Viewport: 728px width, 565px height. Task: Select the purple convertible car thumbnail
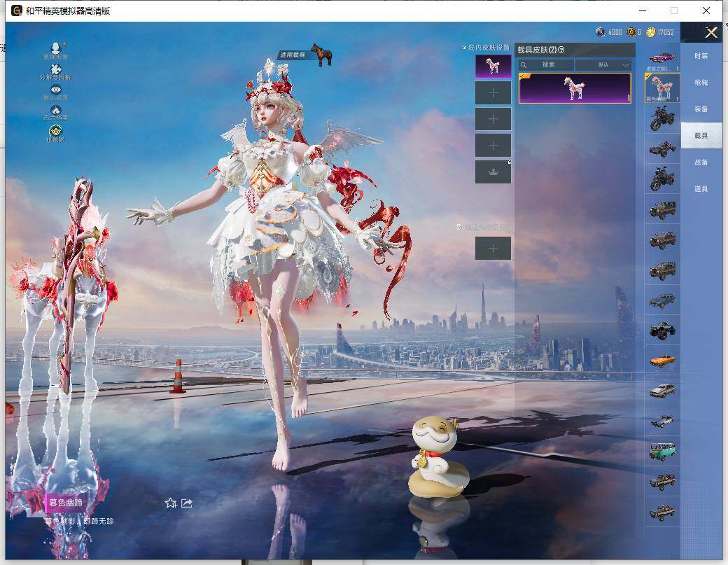(x=662, y=58)
